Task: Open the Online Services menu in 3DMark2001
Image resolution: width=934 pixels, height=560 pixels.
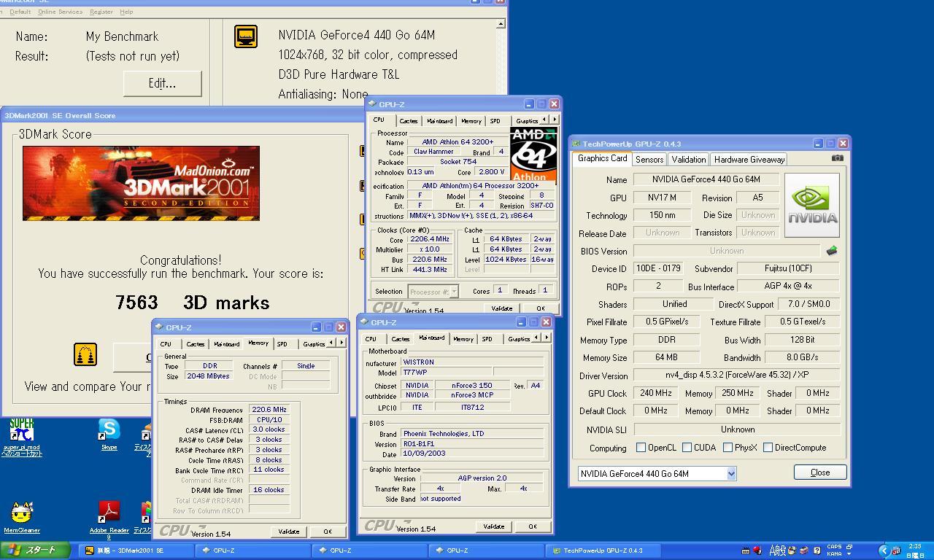Action: (x=60, y=12)
